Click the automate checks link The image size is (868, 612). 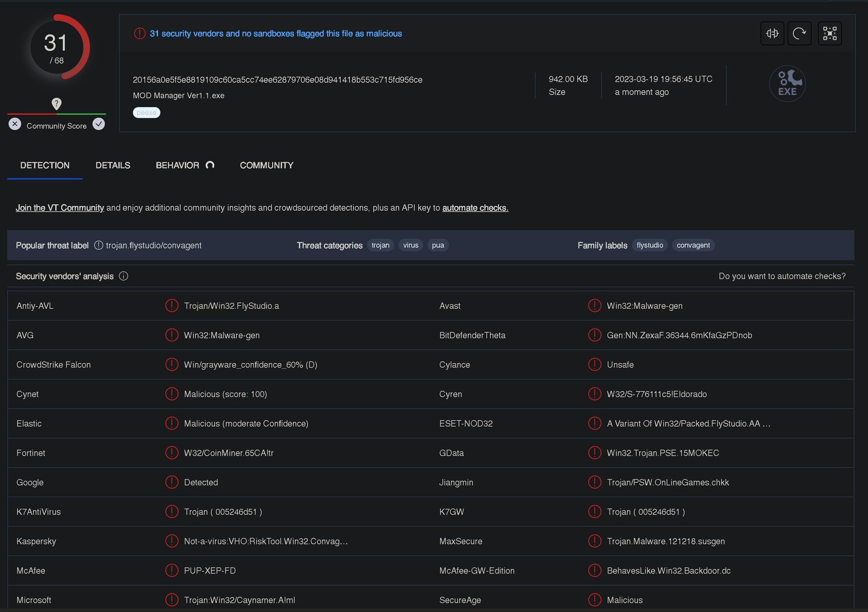click(475, 208)
